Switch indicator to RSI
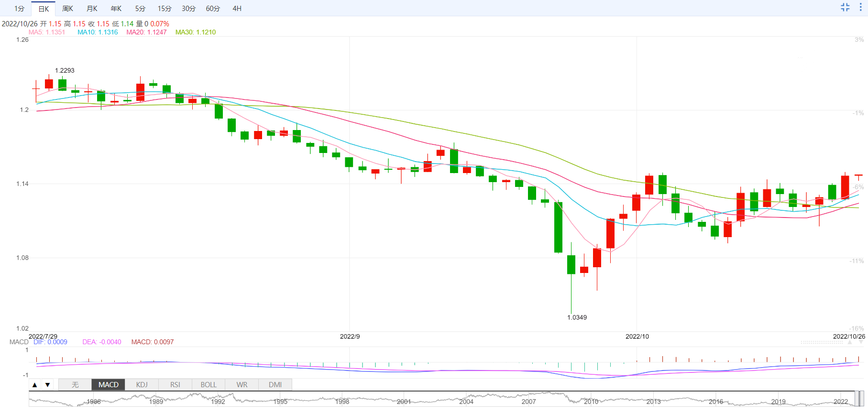 (x=175, y=384)
